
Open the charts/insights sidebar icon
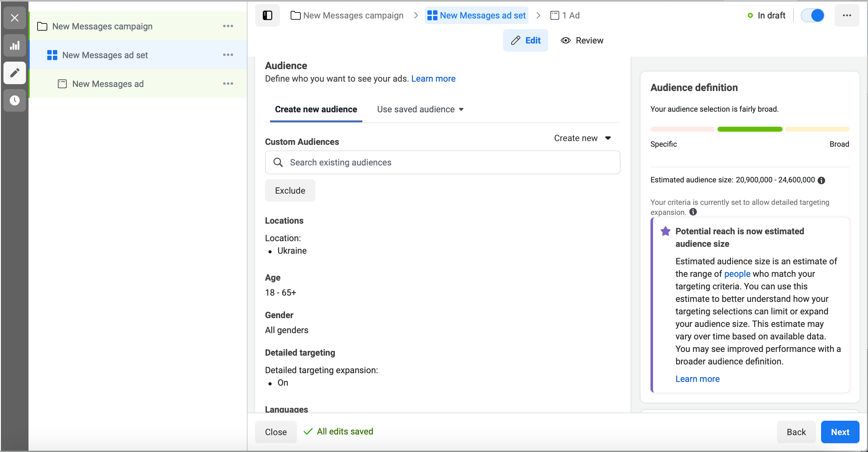(x=14, y=45)
